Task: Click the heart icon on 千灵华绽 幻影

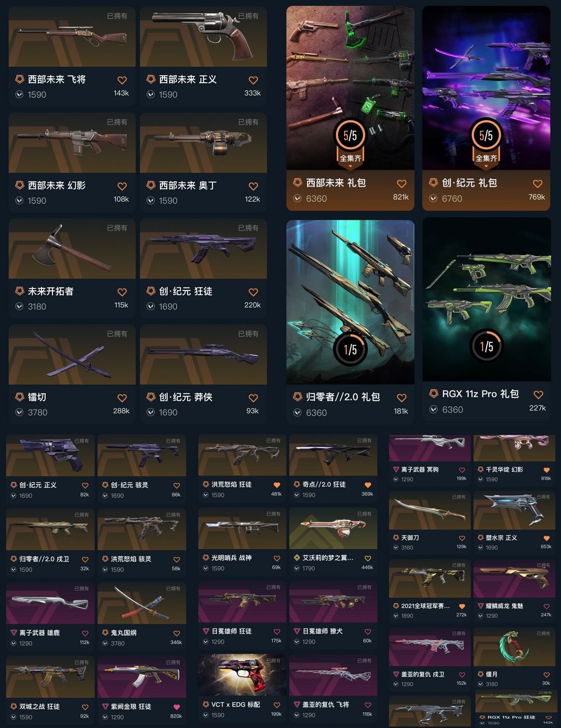Action: coord(546,470)
